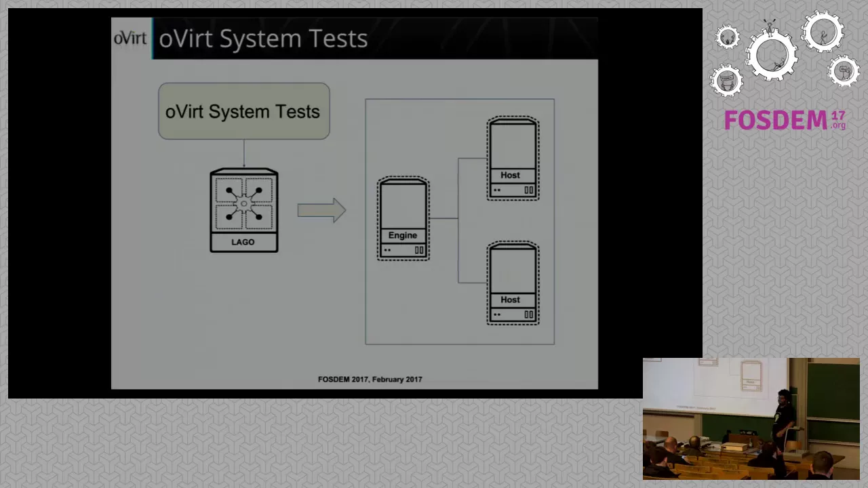Click the slide title oVirt System Tests

click(263, 39)
